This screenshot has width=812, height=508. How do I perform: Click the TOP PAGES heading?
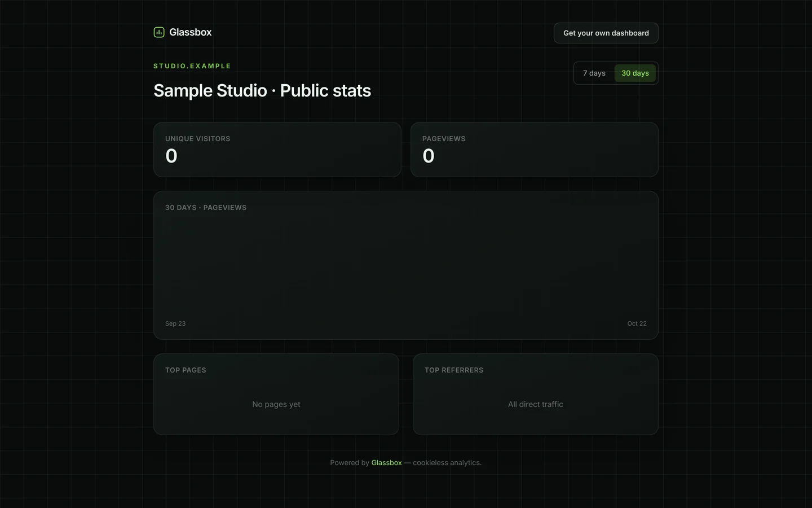point(186,370)
